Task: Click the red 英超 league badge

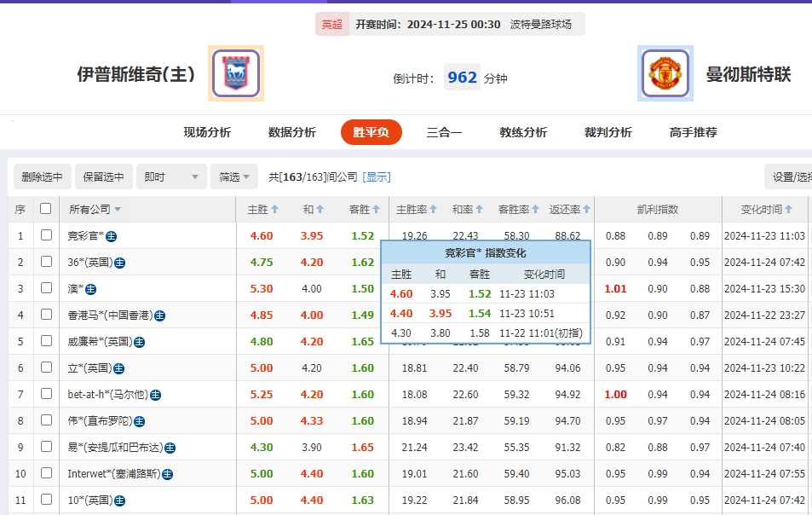Action: pos(331,24)
